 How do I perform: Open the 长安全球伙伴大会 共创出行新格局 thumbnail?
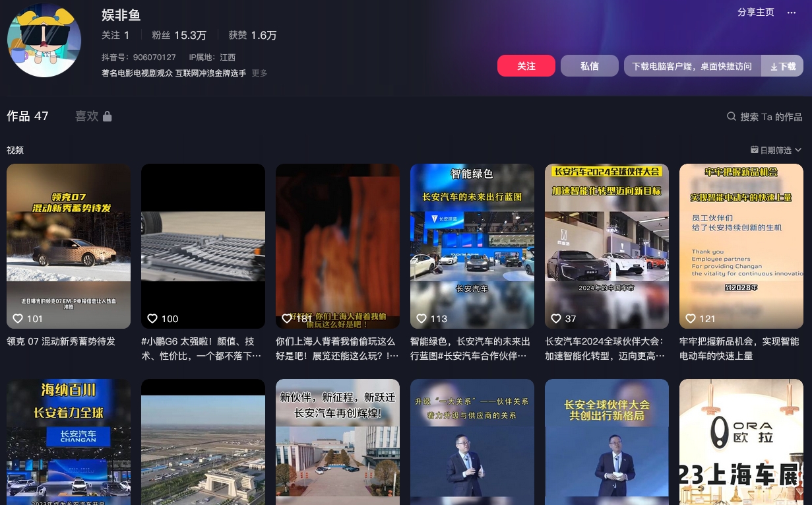(x=607, y=442)
